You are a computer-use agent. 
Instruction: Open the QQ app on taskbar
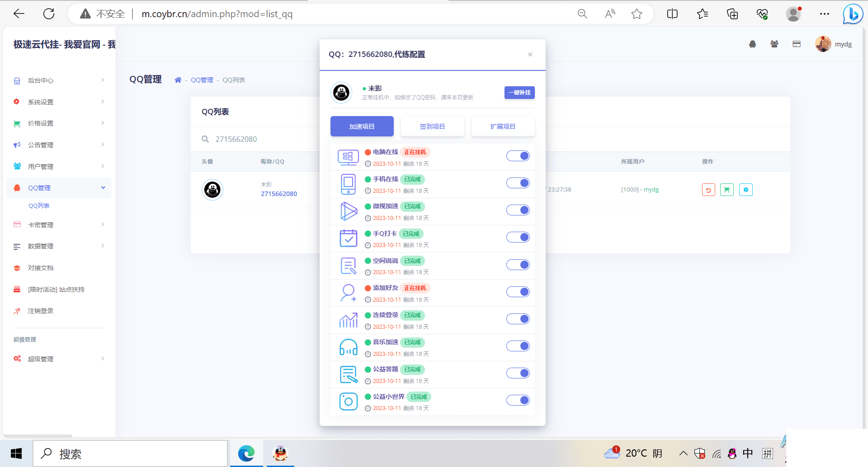click(280, 453)
